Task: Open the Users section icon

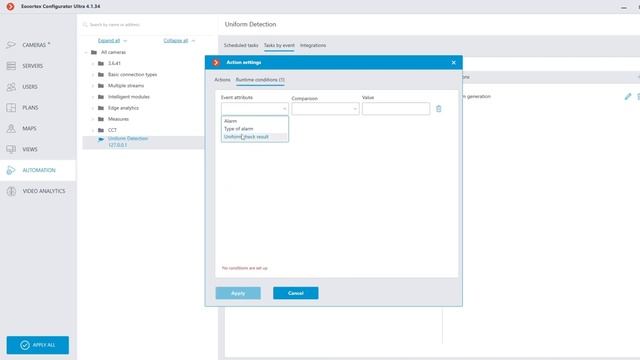Action: point(11,87)
